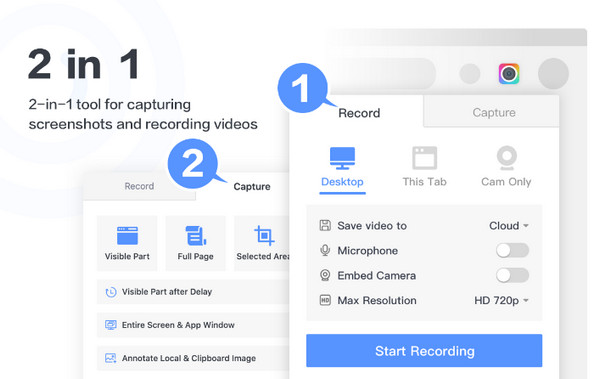Image resolution: width=600 pixels, height=379 pixels.
Task: Click the Microphone label text
Action: pyautogui.click(x=367, y=250)
